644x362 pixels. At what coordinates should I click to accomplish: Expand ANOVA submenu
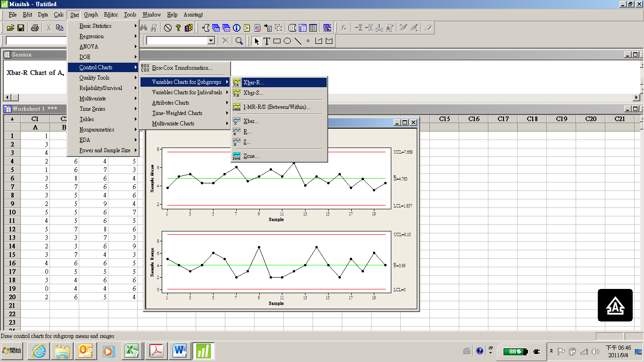(x=103, y=47)
